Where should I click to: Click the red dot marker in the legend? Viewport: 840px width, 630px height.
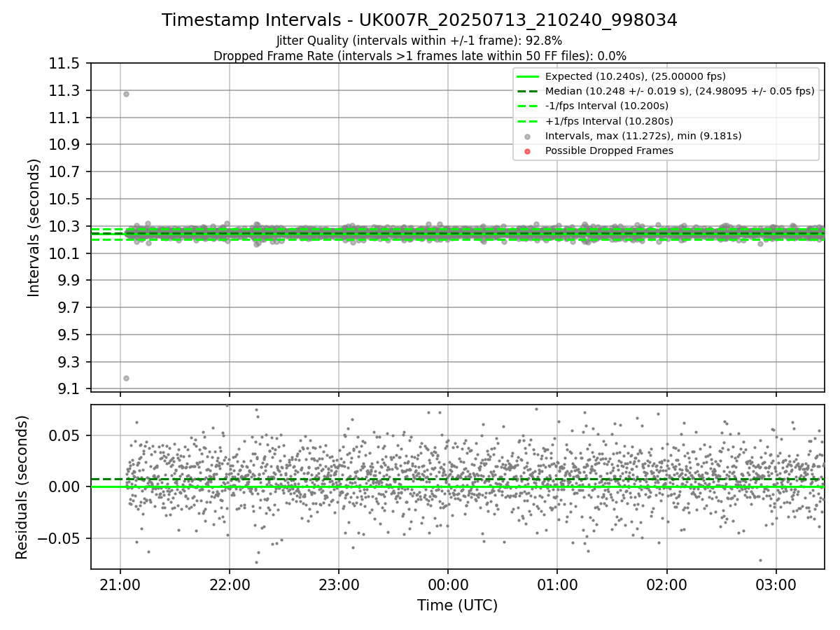click(528, 151)
